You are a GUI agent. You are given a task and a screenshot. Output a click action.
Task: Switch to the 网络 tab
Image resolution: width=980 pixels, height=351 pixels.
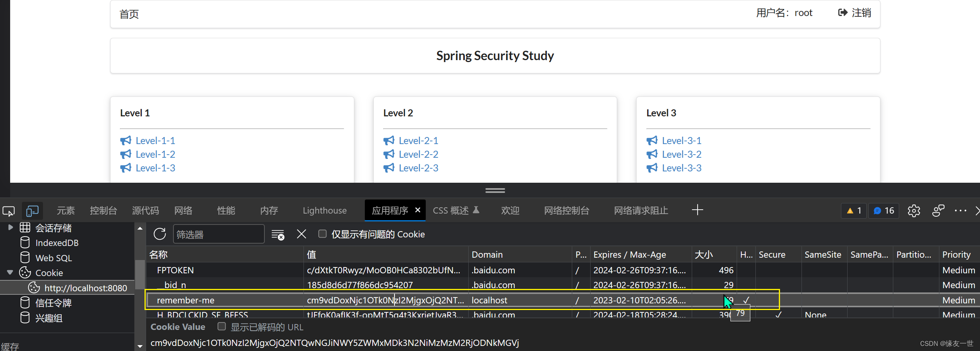tap(183, 211)
